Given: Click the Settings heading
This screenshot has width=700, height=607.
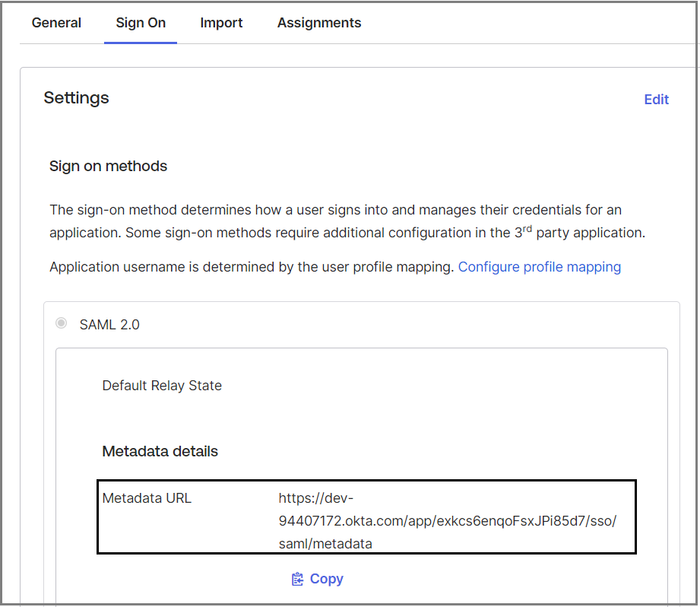Looking at the screenshot, I should (x=76, y=98).
